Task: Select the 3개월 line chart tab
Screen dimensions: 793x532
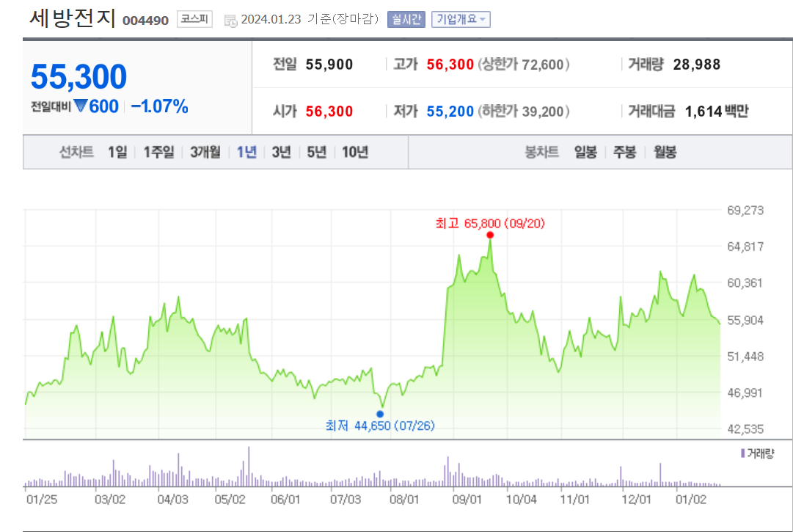Action: 205,152
